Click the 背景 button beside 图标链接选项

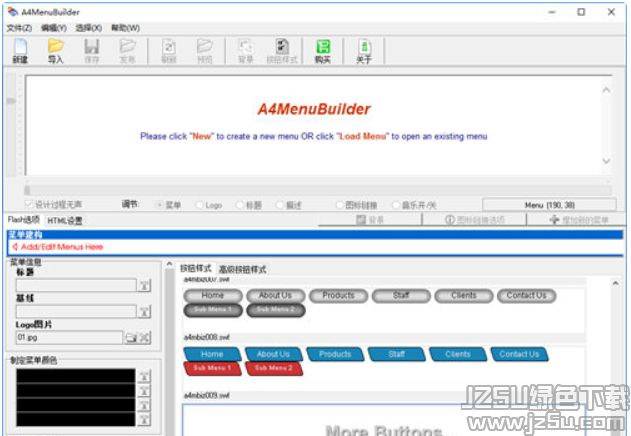tap(370, 220)
